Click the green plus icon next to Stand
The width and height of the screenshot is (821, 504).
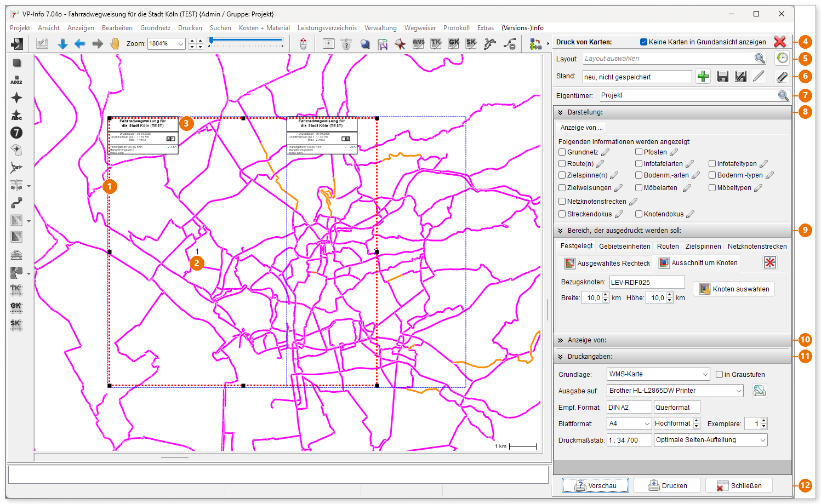[703, 77]
